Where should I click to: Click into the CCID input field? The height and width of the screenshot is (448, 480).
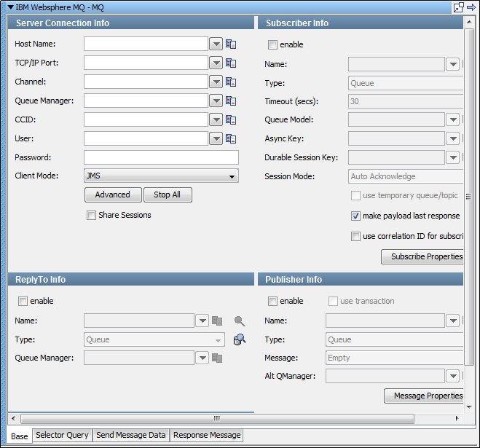(x=146, y=120)
